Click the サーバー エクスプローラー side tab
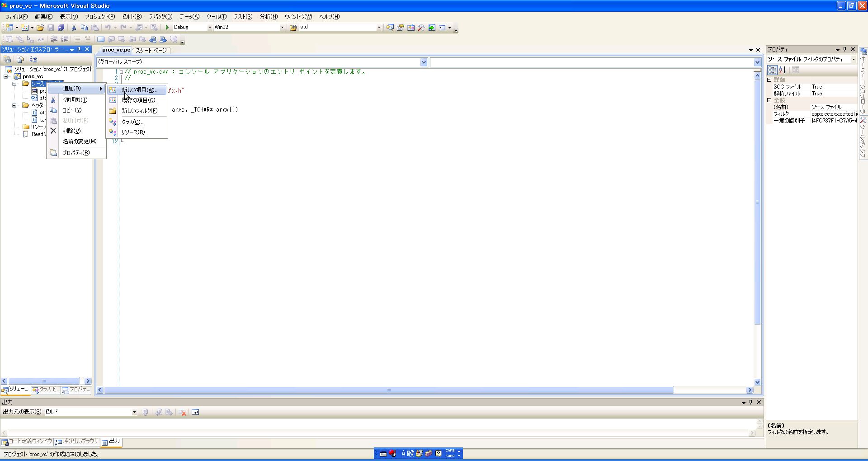This screenshot has width=868, height=461. [x=863, y=81]
